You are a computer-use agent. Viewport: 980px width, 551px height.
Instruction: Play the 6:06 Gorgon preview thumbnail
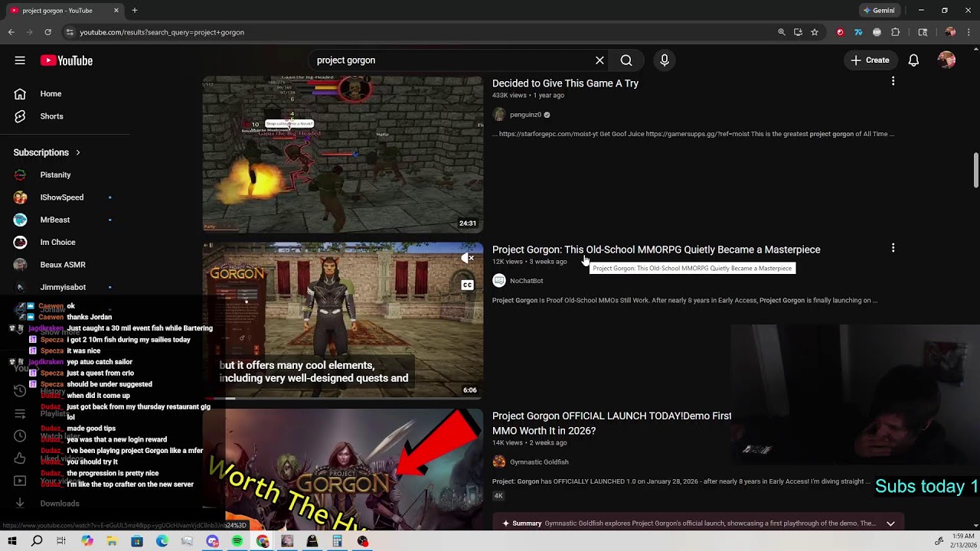click(x=343, y=321)
